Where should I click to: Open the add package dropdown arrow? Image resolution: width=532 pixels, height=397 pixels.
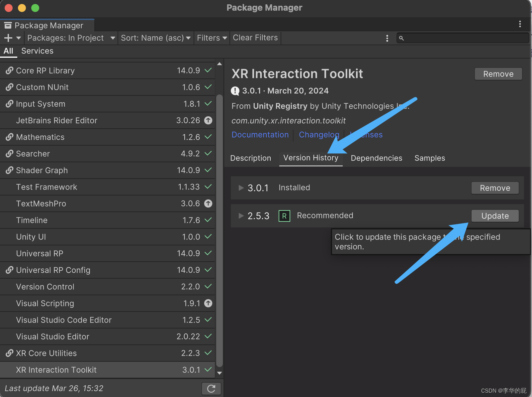pyautogui.click(x=19, y=38)
